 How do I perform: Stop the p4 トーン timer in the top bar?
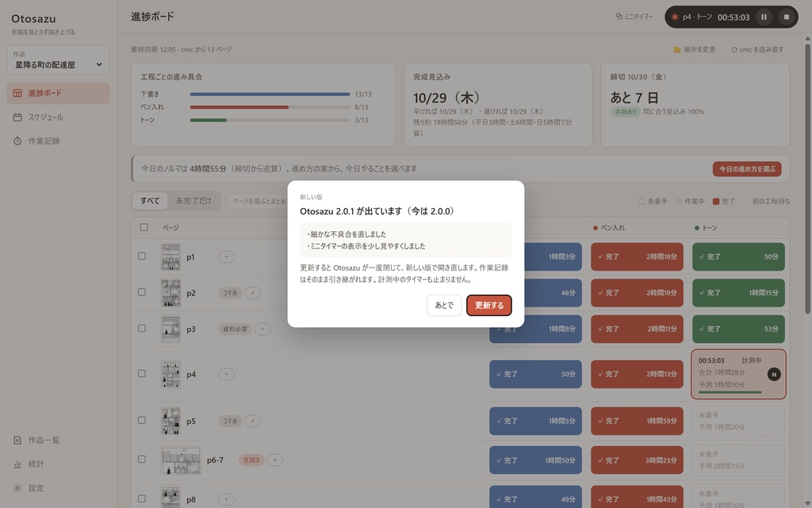click(786, 17)
